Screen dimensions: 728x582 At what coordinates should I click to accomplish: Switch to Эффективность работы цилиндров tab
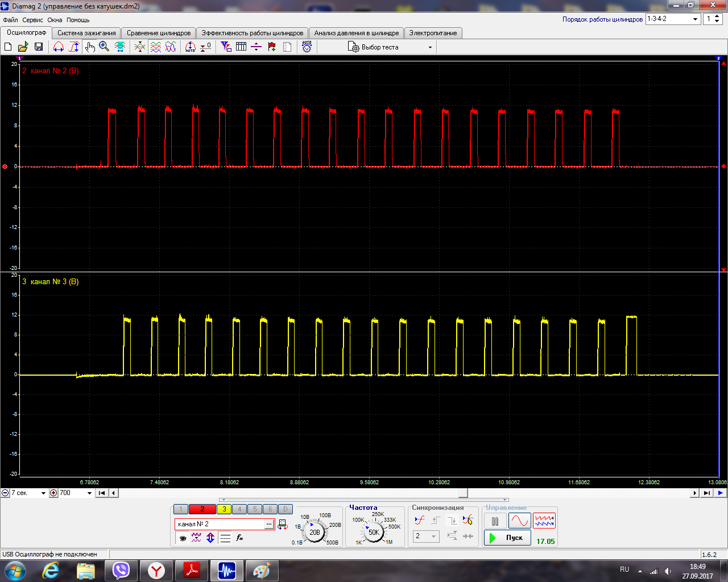coord(253,33)
